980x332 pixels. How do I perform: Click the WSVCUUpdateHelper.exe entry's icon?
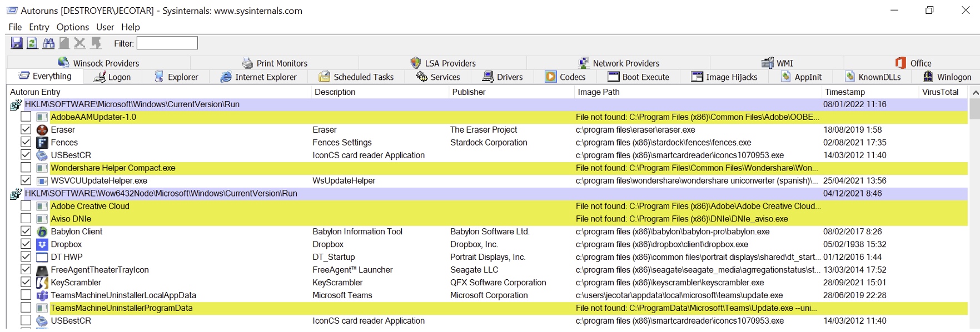coord(42,181)
